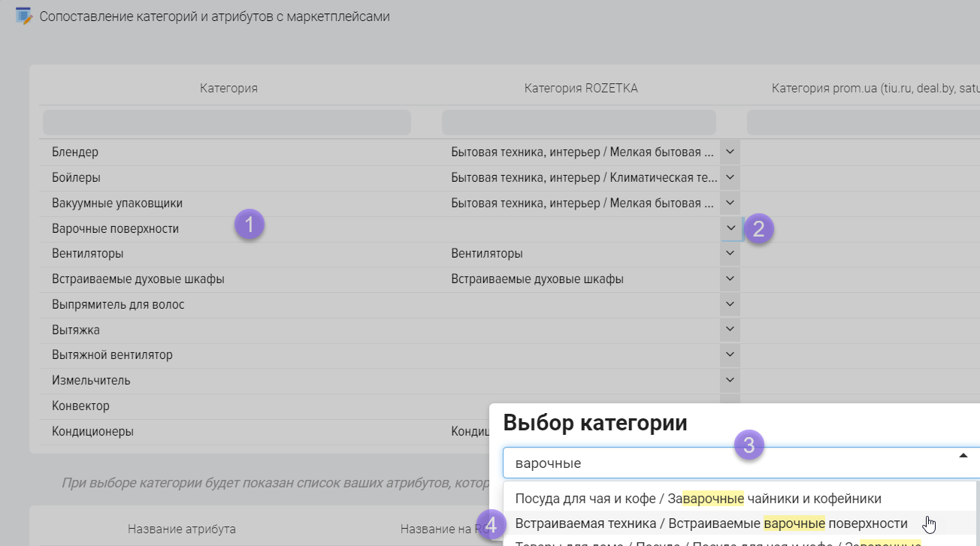Open dropdown for Вытяжной вентилятор row
The height and width of the screenshot is (546, 980).
[730, 355]
